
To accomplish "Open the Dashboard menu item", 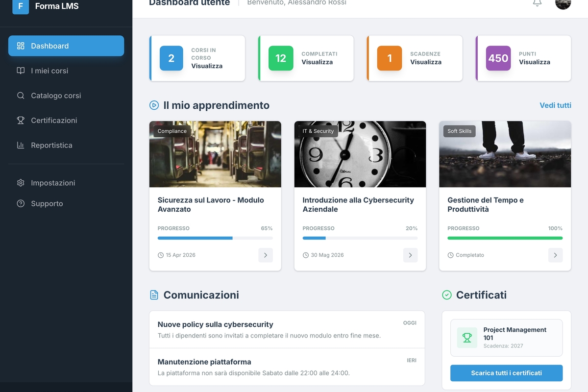I will (66, 46).
